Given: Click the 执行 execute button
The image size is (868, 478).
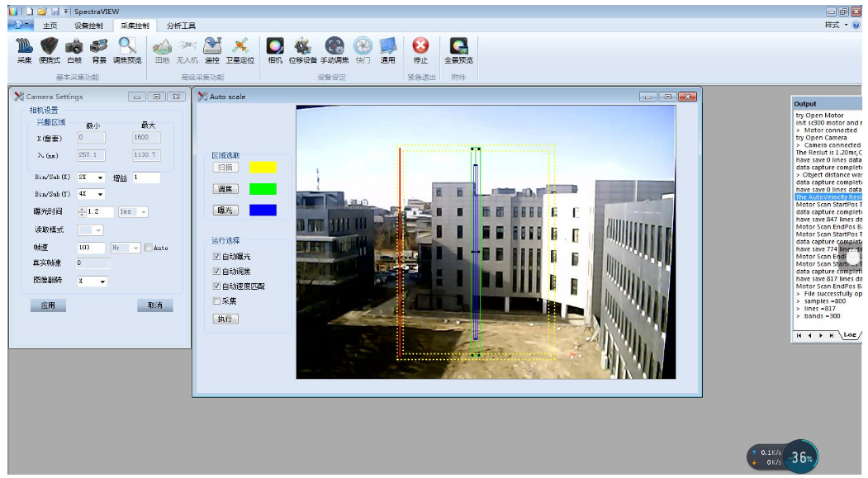Looking at the screenshot, I should pyautogui.click(x=225, y=319).
